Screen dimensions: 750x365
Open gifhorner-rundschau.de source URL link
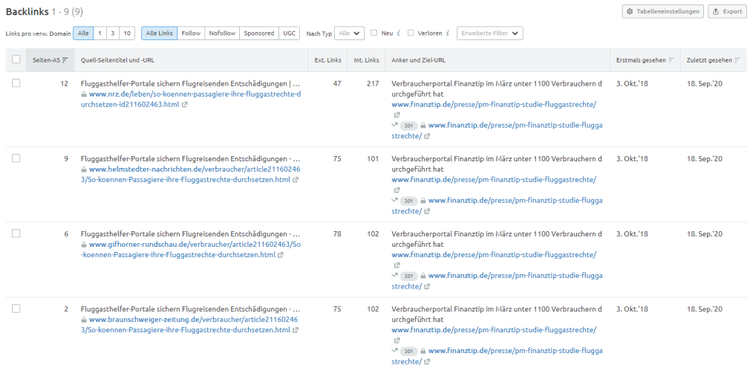point(191,249)
